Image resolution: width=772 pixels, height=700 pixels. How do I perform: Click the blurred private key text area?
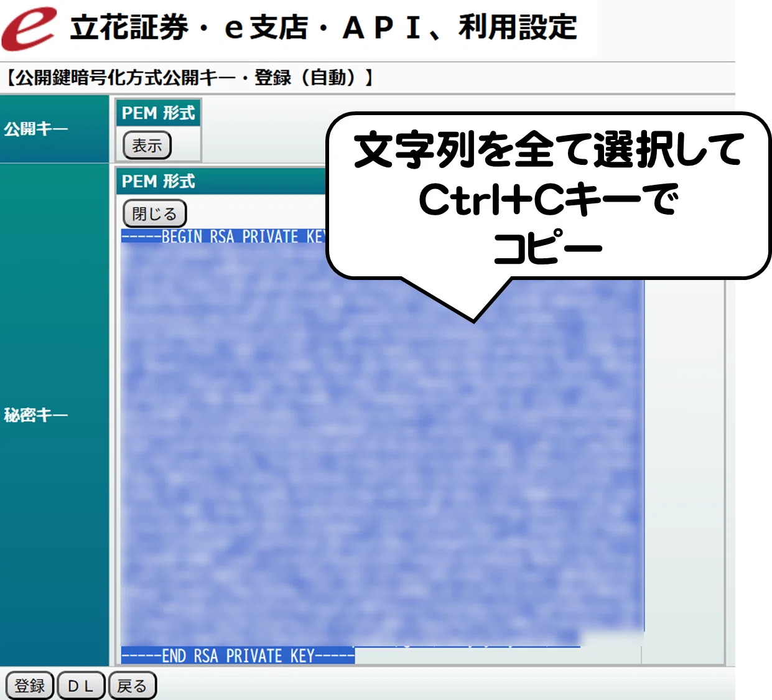382,445
